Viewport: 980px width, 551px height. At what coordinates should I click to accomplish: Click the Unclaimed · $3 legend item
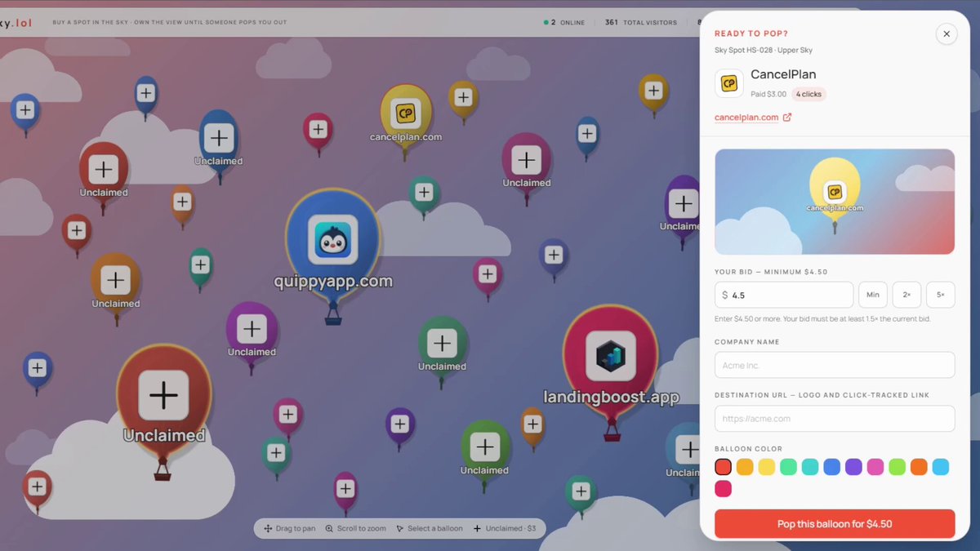click(505, 529)
